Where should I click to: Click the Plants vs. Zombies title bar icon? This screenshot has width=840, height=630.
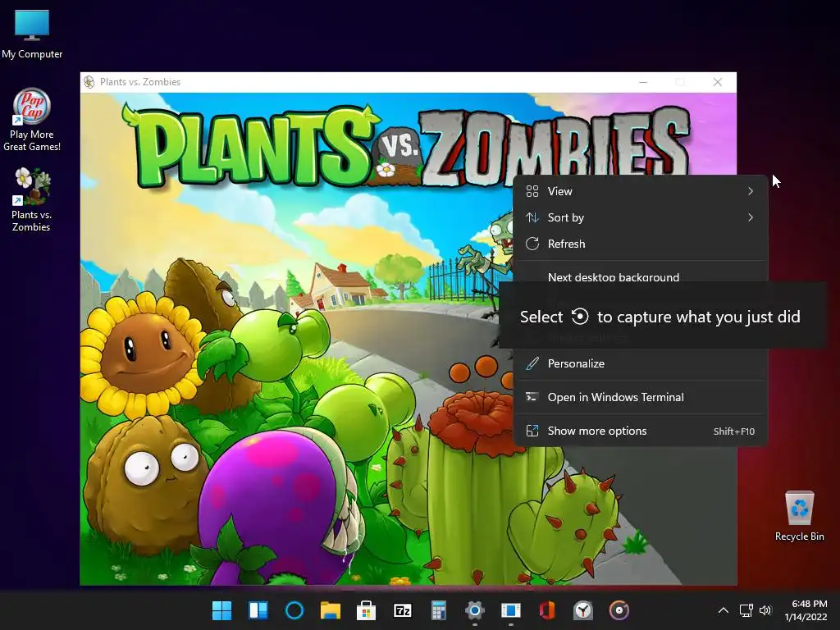coord(89,82)
